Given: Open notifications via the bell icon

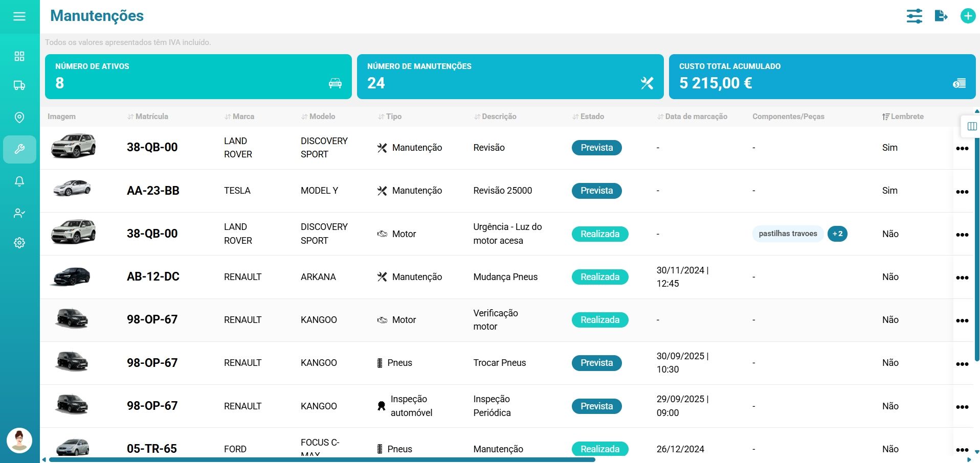Looking at the screenshot, I should point(19,181).
